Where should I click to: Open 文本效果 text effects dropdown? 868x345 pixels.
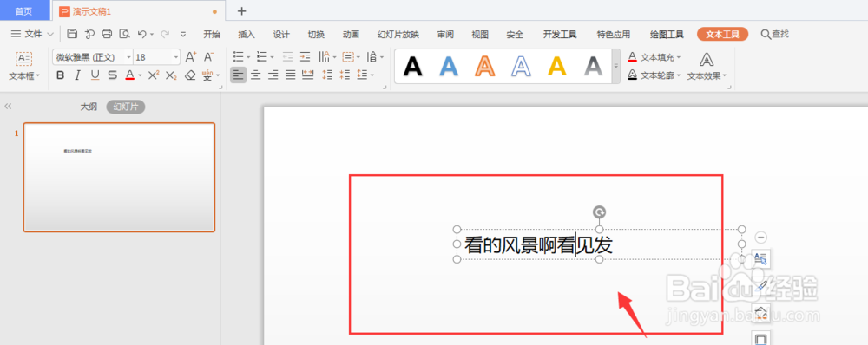pyautogui.click(x=707, y=67)
